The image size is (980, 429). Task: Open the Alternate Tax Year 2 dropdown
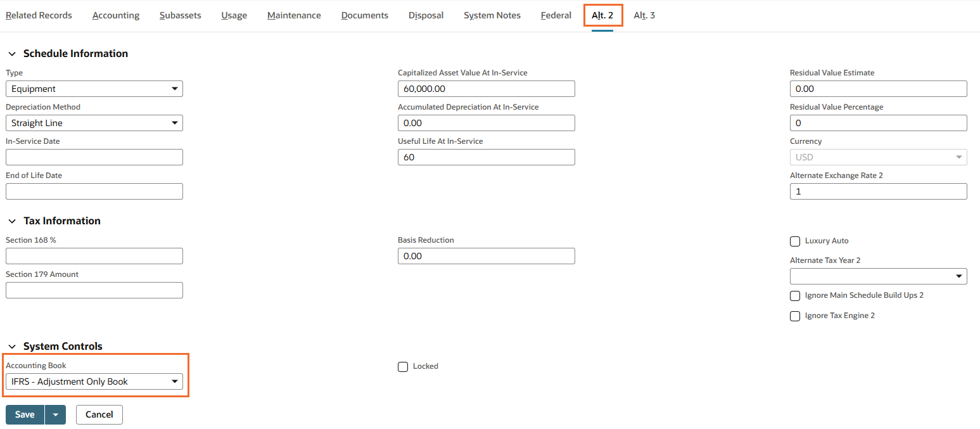[x=878, y=276]
